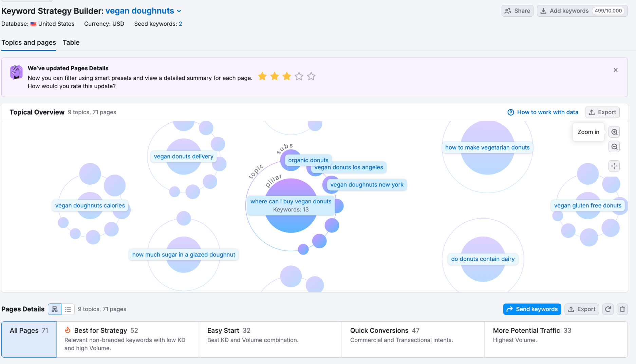Click the Send keywords button
636x364 pixels.
(532, 309)
